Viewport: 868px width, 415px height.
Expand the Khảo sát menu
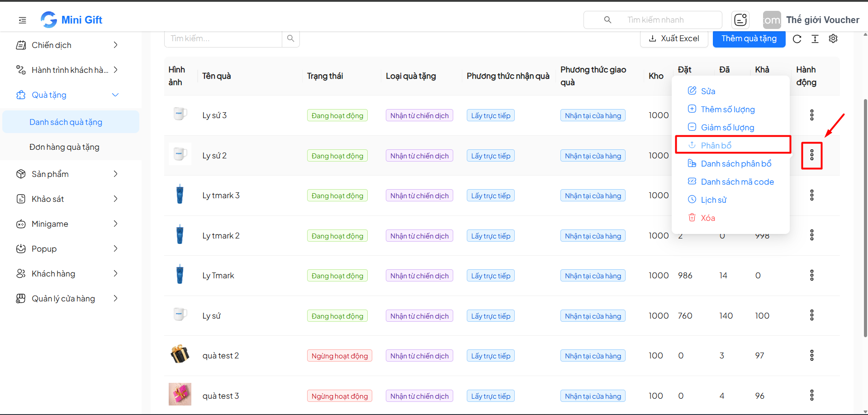[68, 199]
